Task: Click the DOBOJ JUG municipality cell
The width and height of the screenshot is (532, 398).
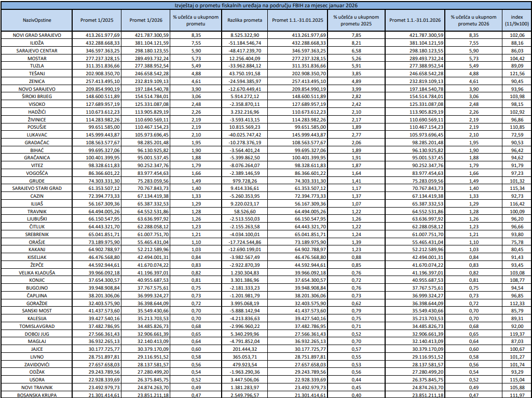Action: [37, 334]
